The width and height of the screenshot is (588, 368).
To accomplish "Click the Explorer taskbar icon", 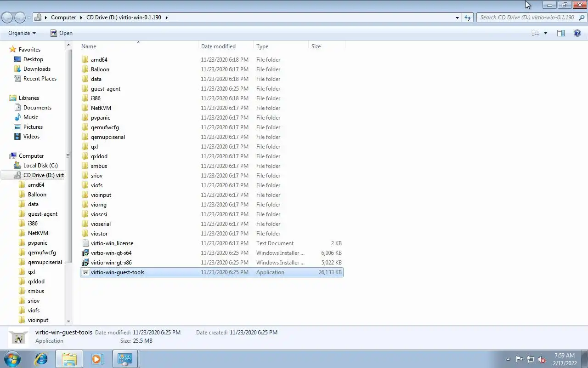I will pos(69,359).
